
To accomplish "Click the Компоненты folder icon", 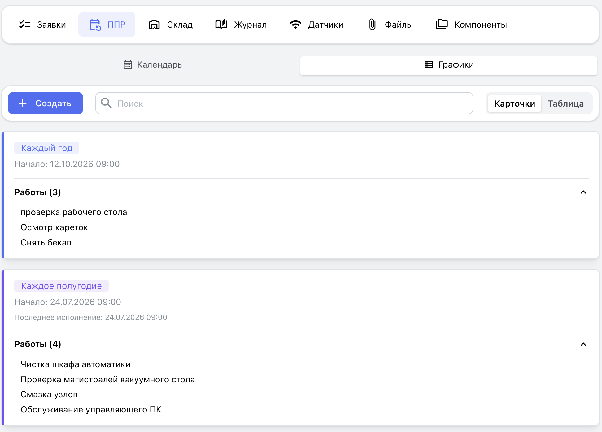I will tap(442, 25).
